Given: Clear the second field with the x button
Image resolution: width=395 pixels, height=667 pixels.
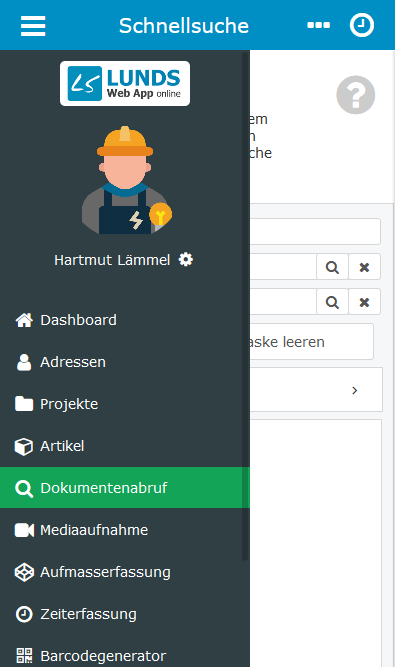Looking at the screenshot, I should pos(364,302).
